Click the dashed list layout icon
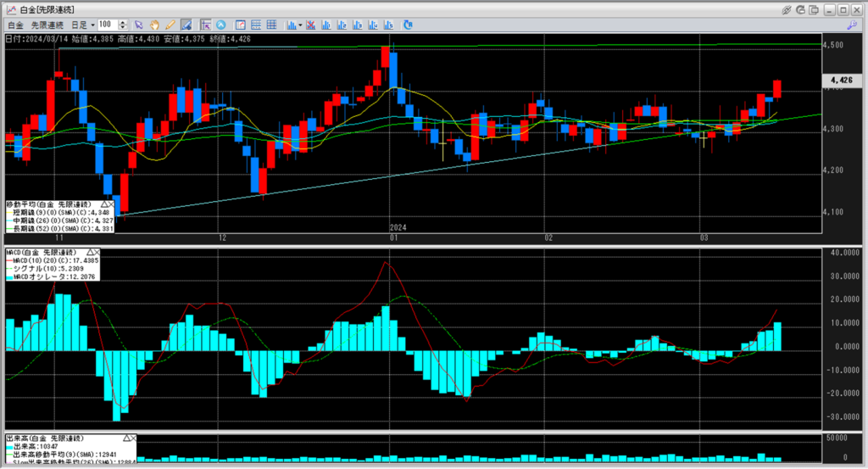868x469 pixels. (x=256, y=25)
